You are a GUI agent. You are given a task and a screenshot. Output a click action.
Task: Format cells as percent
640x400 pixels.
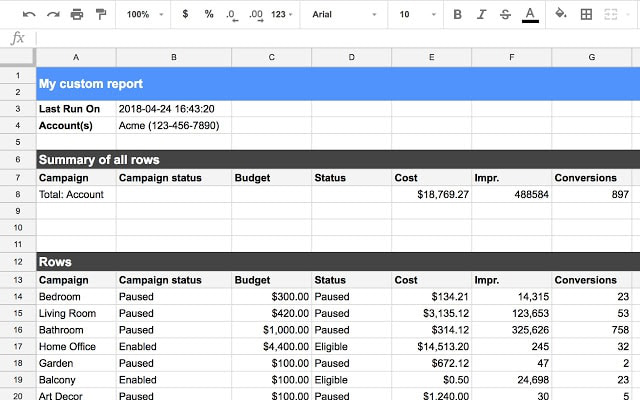(208, 15)
